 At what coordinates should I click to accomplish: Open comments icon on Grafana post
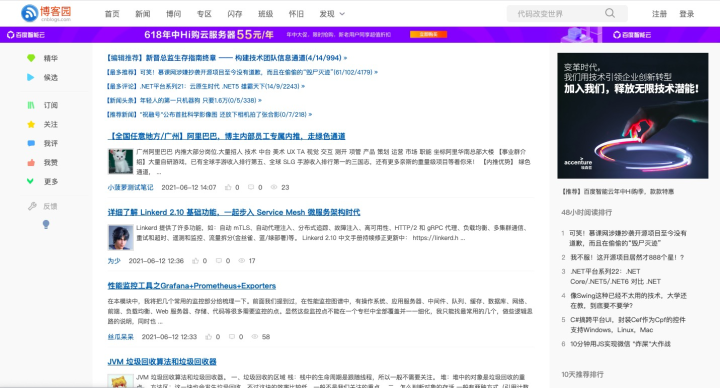tap(232, 337)
